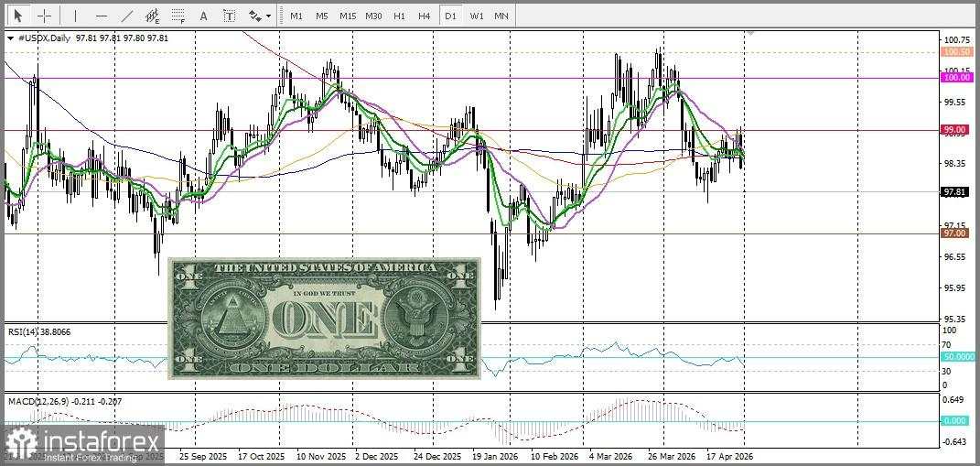Image resolution: width=980 pixels, height=466 pixels.
Task: Click the 10 Nov 2025 date label
Action: pyautogui.click(x=322, y=456)
